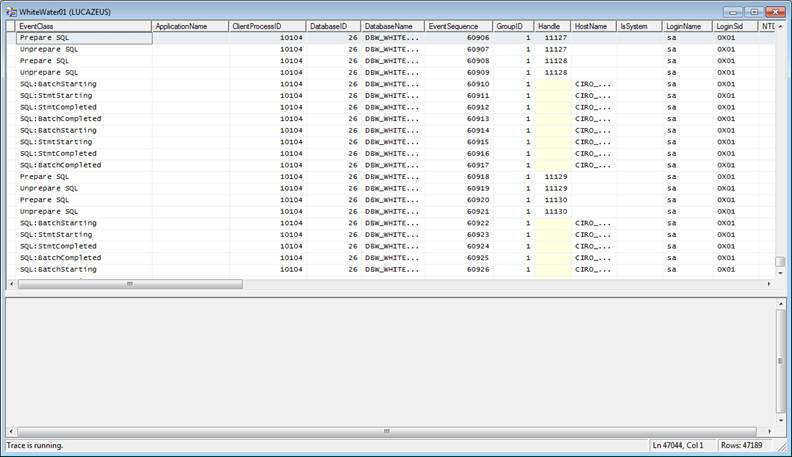
Task: Click the events grid scroll-left arrow
Action: tap(12, 284)
